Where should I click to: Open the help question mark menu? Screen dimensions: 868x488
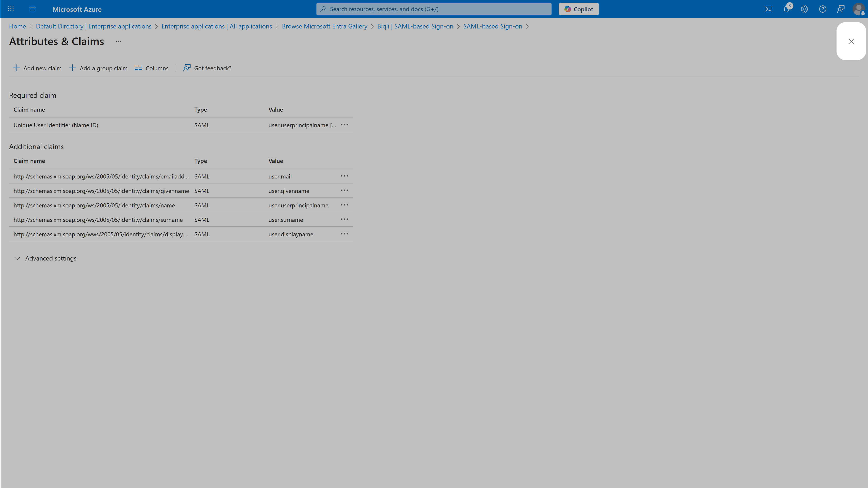(823, 9)
